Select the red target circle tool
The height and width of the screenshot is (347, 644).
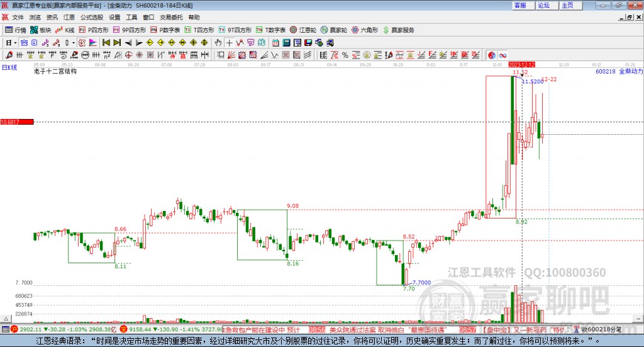pos(128,55)
